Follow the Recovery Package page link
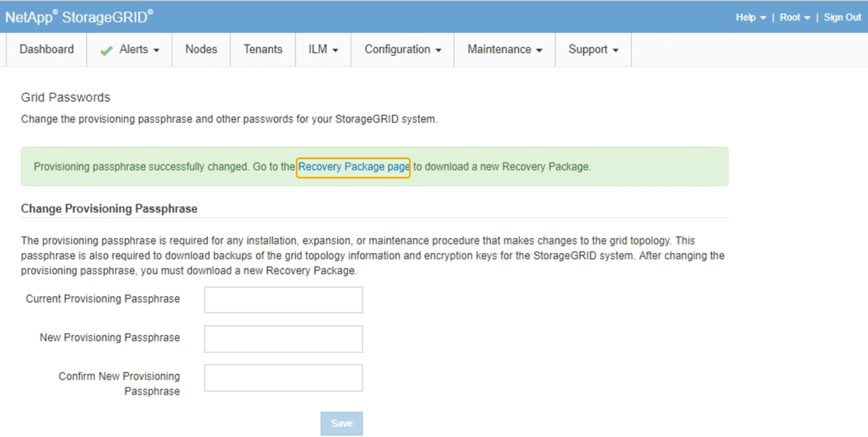This screenshot has height=437, width=868. click(354, 167)
